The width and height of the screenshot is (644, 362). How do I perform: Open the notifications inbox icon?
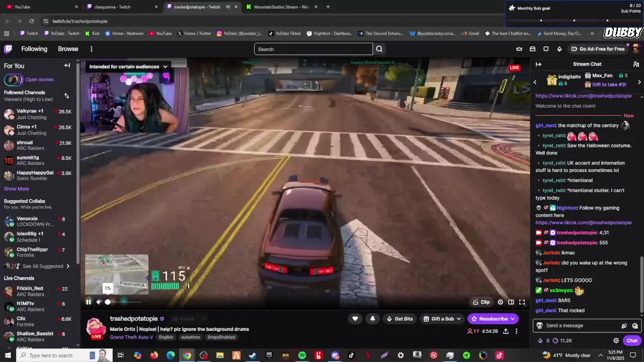pos(532,49)
